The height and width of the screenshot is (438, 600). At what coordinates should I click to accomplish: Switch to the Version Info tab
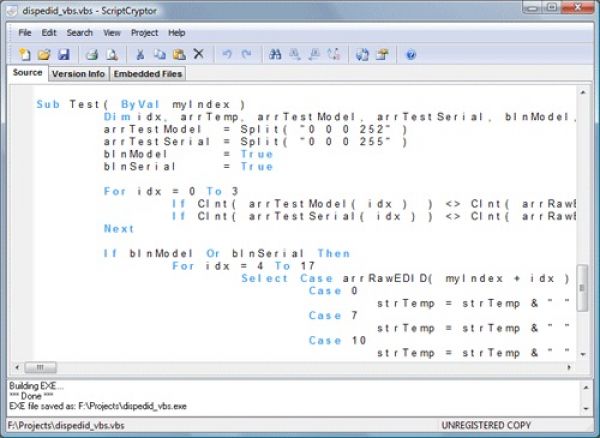point(78,74)
